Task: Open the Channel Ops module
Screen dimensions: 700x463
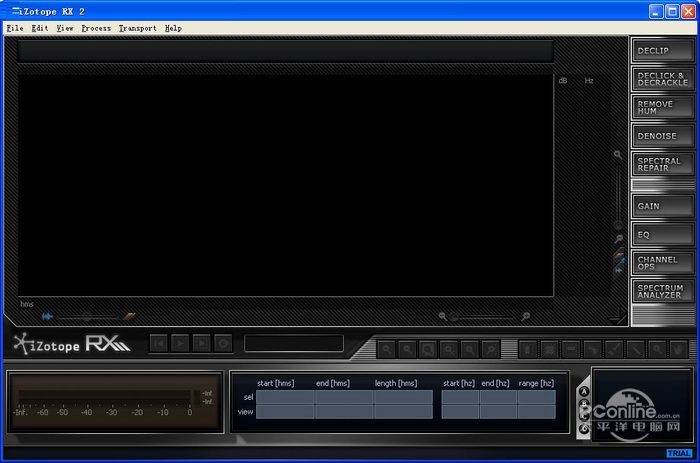Action: 663,263
